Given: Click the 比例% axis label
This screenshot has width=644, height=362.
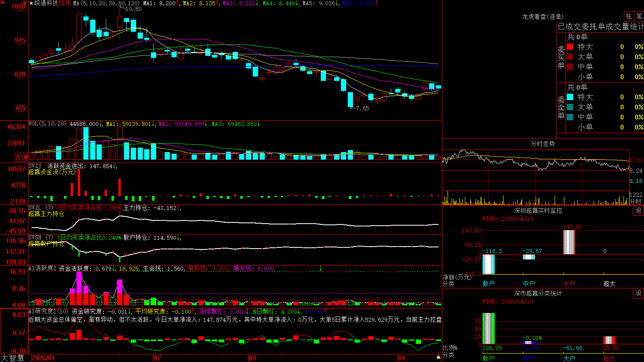Looking at the screenshot, I should [450, 348].
